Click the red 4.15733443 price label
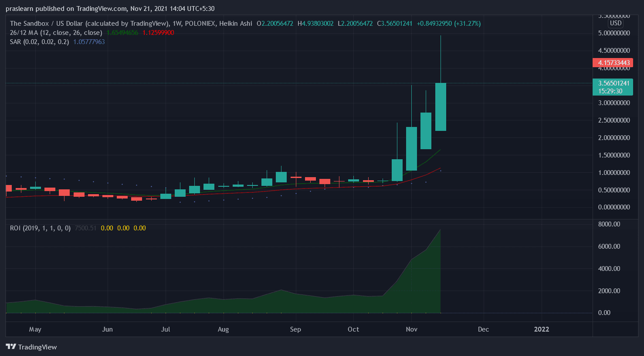 point(613,63)
